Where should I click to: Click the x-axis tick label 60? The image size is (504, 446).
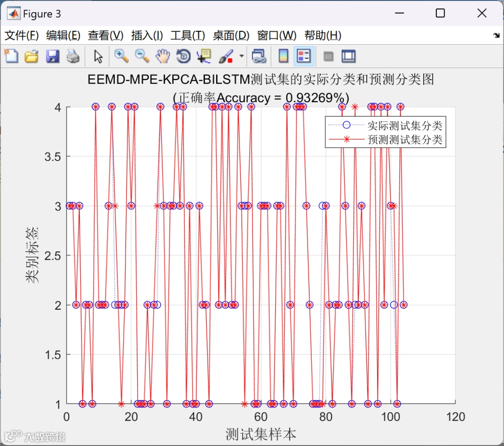point(261,417)
